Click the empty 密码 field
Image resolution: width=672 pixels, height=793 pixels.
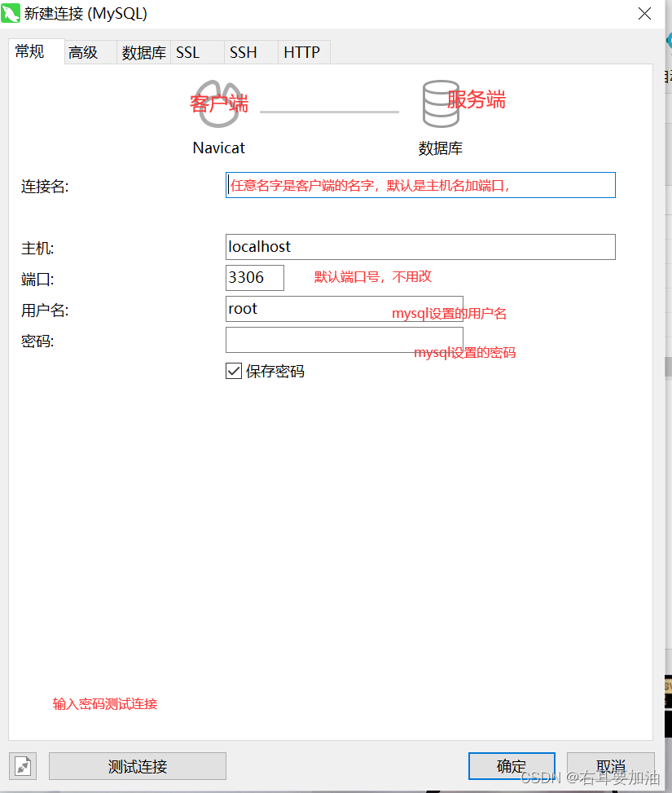(x=345, y=340)
